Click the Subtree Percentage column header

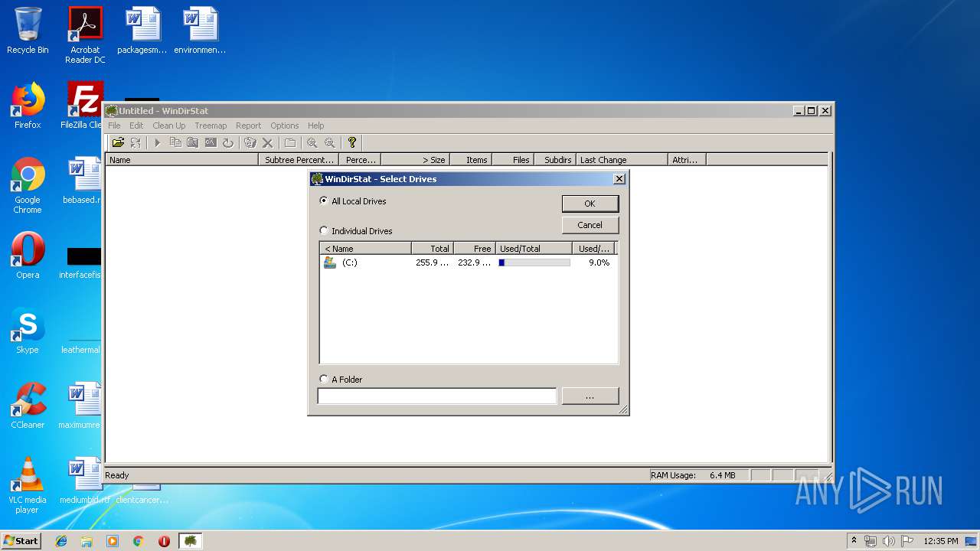299,160
